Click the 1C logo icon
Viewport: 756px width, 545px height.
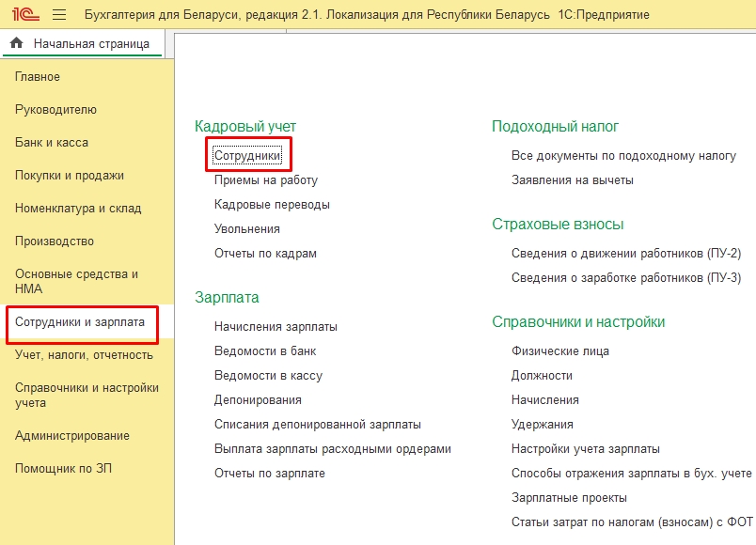[x=25, y=14]
